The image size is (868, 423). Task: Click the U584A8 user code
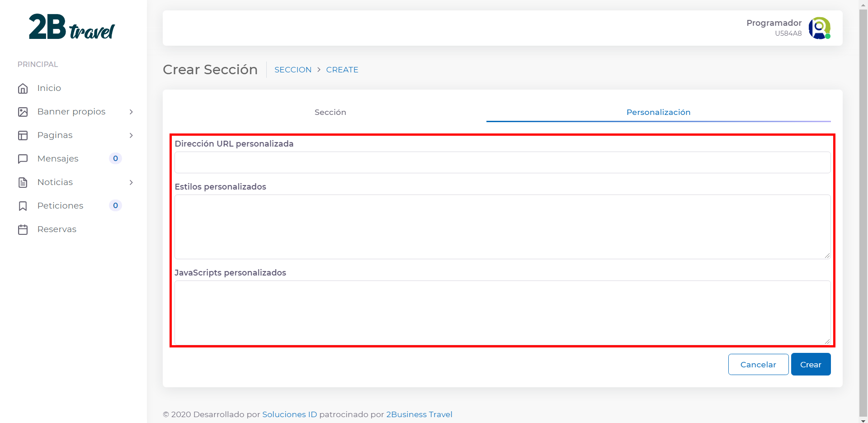tap(788, 33)
